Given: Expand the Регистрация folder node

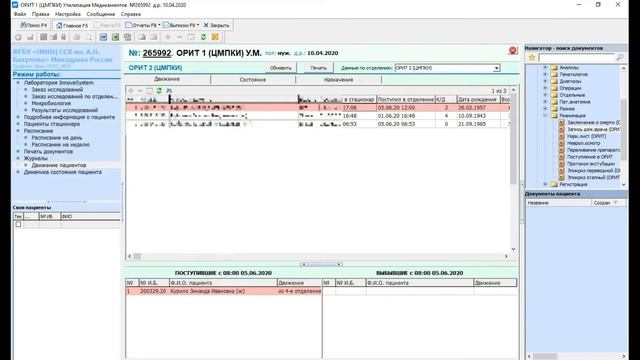Looking at the screenshot, I should pyautogui.click(x=545, y=184).
